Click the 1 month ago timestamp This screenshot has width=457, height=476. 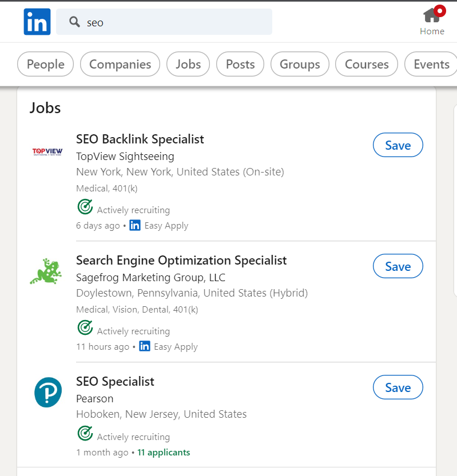(102, 453)
